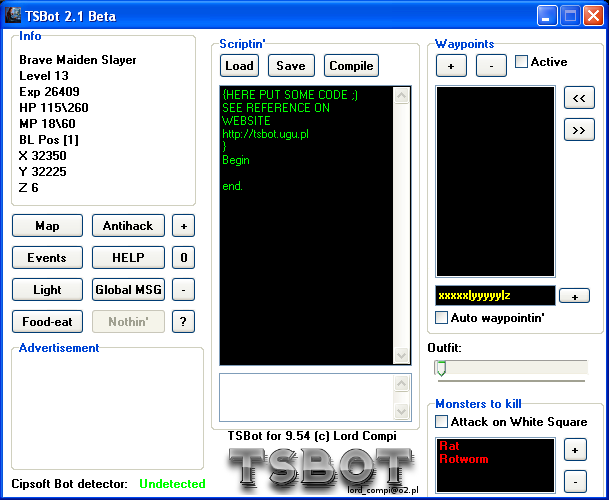Compile the current script
The height and width of the screenshot is (500, 609).
(x=351, y=66)
